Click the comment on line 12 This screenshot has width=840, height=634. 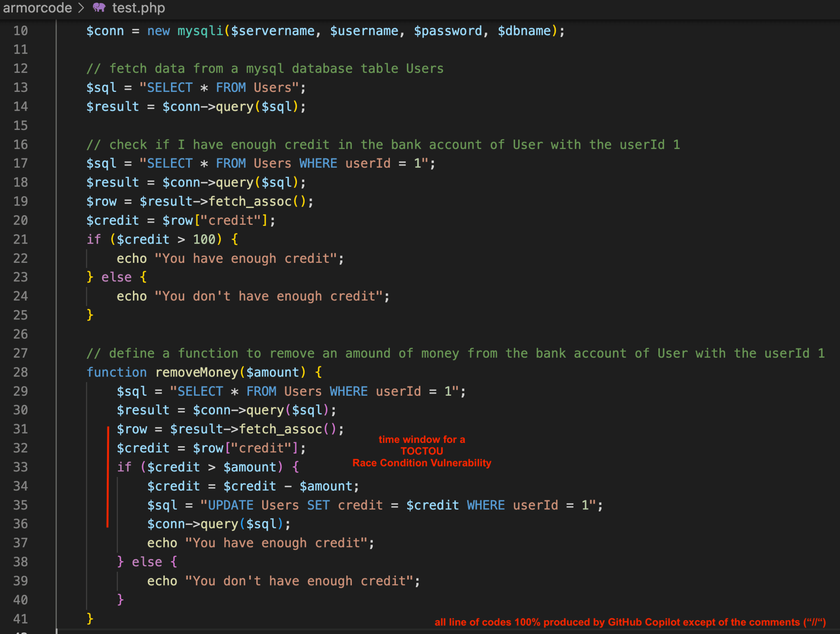[x=265, y=68]
